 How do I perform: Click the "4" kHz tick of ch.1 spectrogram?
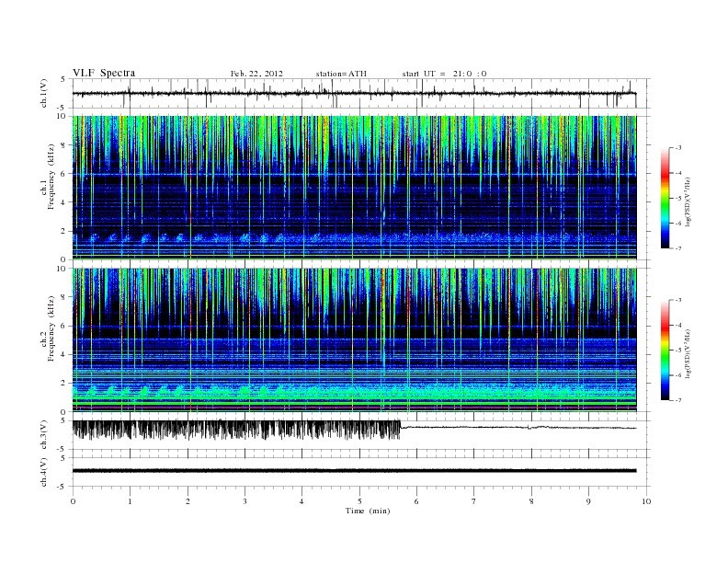(x=64, y=202)
